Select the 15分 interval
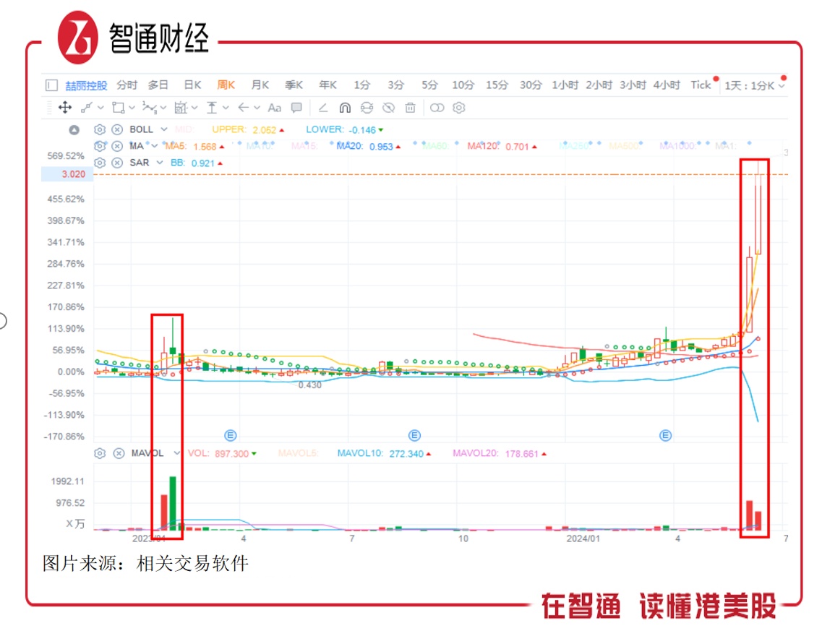The image size is (822, 644). (x=497, y=85)
